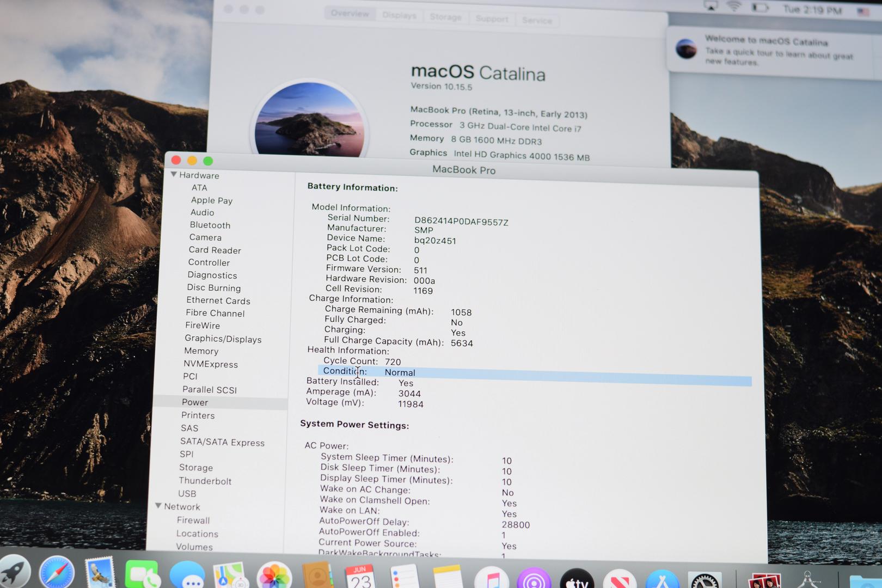This screenshot has width=882, height=588.
Task: Open Reminders from the Dock
Action: 404,577
